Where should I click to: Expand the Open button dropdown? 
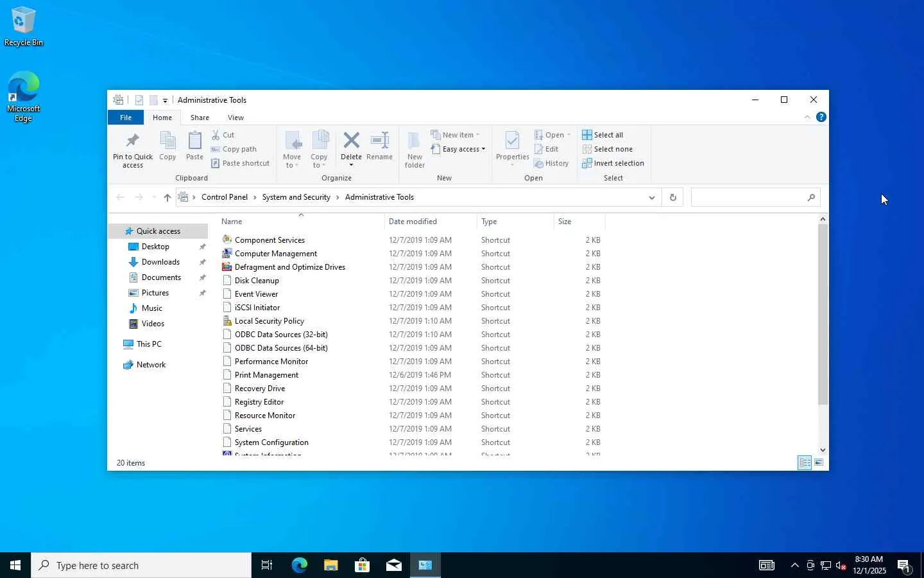pyautogui.click(x=569, y=135)
